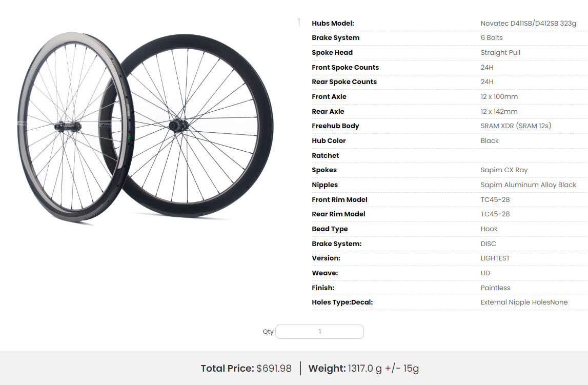The width and height of the screenshot is (588, 385).
Task: Click the Front Axle 12 x 100mm value
Action: click(499, 96)
